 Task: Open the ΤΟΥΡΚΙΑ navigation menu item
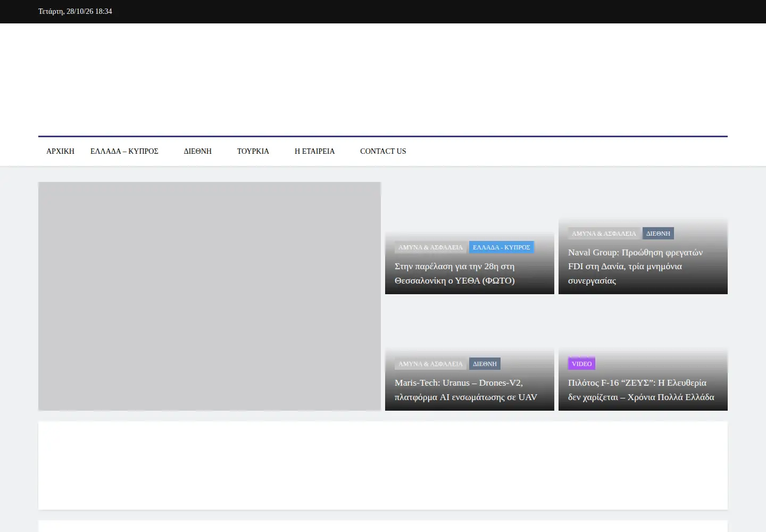point(253,151)
